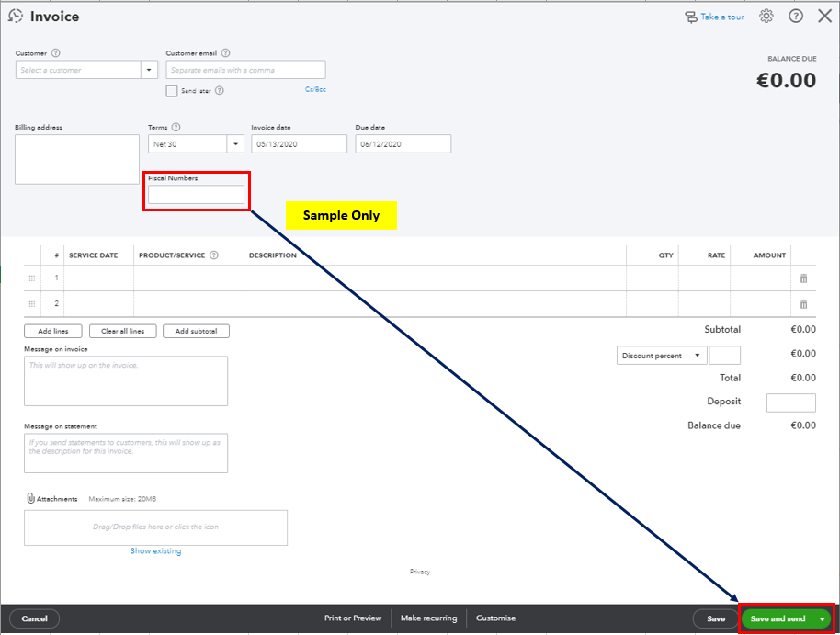Click the Description cell in line 2

435,304
